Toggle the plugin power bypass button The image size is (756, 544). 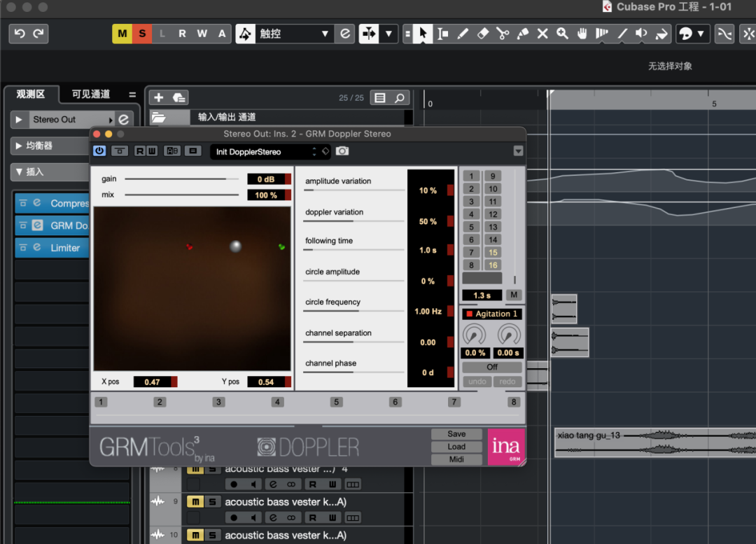99,151
